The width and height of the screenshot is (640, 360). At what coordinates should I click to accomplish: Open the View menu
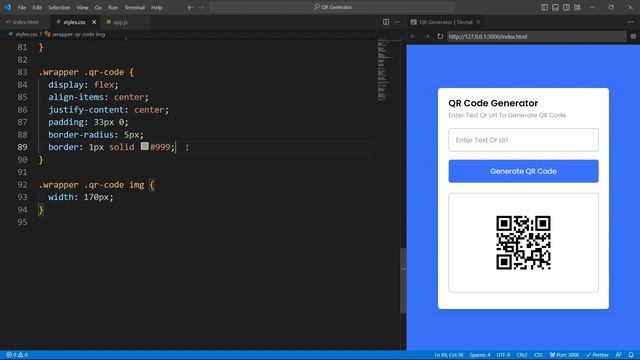82,7
